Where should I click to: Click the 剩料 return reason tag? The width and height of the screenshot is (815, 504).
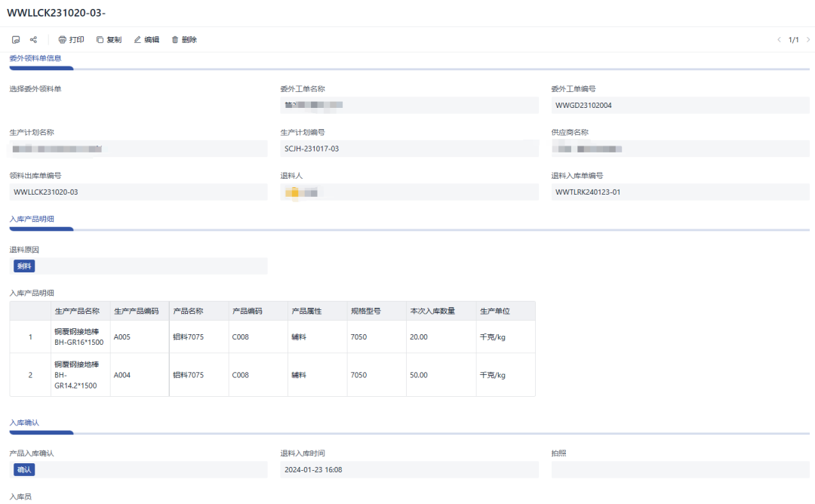[24, 266]
